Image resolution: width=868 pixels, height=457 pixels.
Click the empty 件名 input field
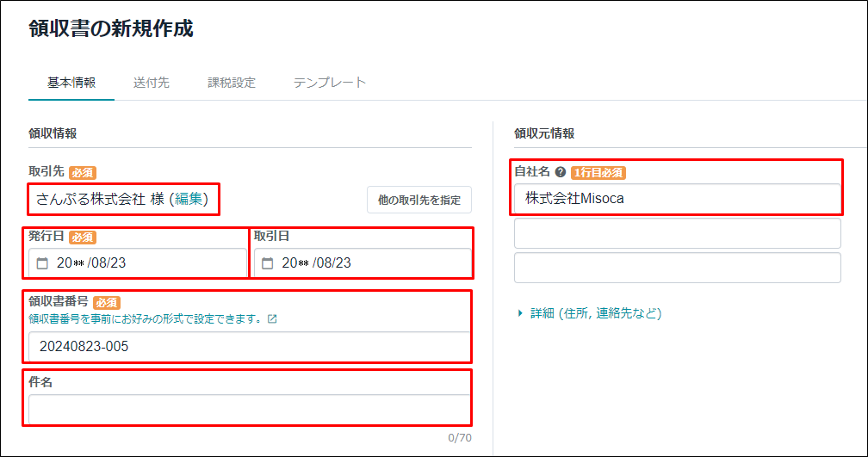(x=250, y=410)
